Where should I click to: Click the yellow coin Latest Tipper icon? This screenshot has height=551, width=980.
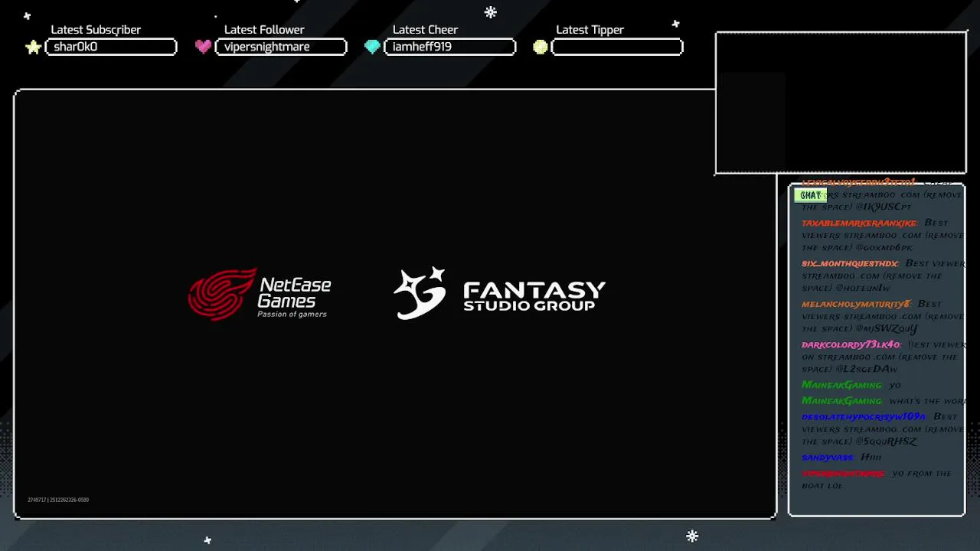click(x=541, y=47)
